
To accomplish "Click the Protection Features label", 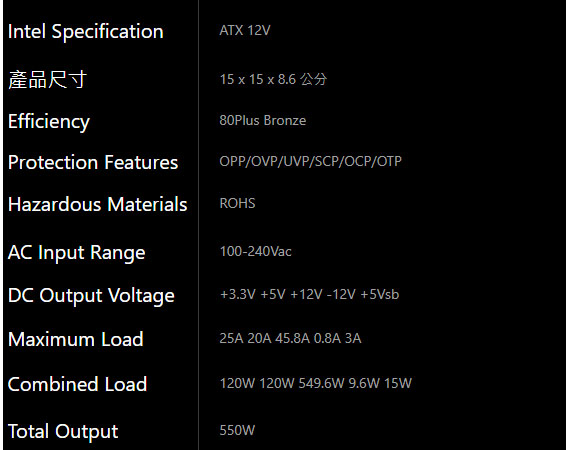I will pyautogui.click(x=93, y=162).
